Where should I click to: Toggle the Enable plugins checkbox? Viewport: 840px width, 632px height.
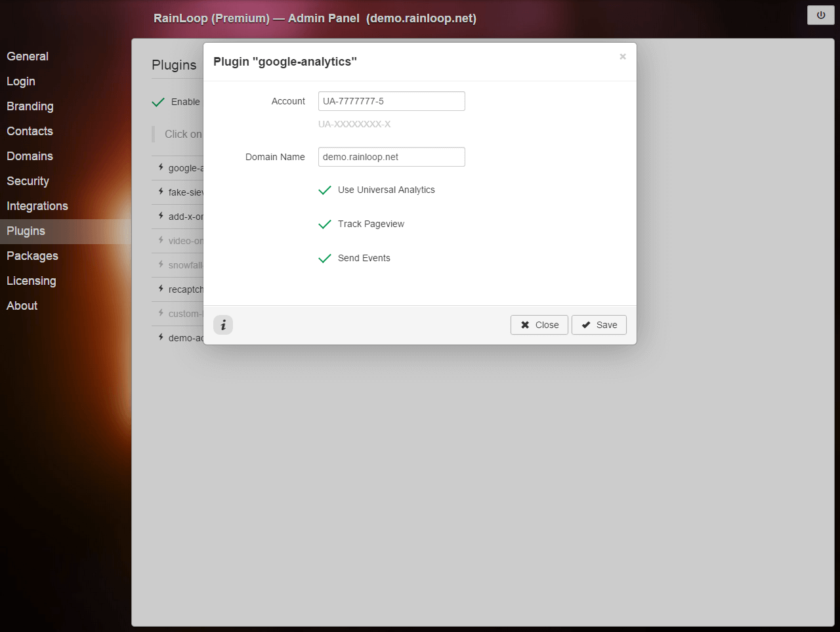tap(158, 102)
